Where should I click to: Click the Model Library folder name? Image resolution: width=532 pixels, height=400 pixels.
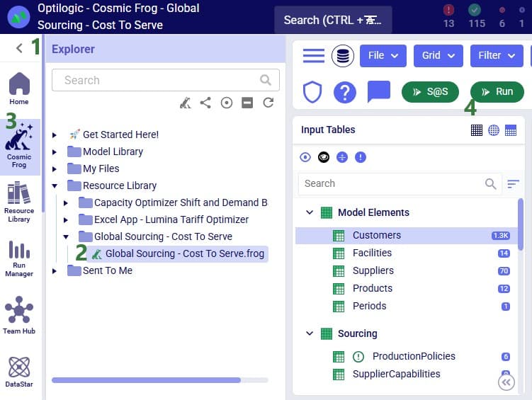(113, 152)
